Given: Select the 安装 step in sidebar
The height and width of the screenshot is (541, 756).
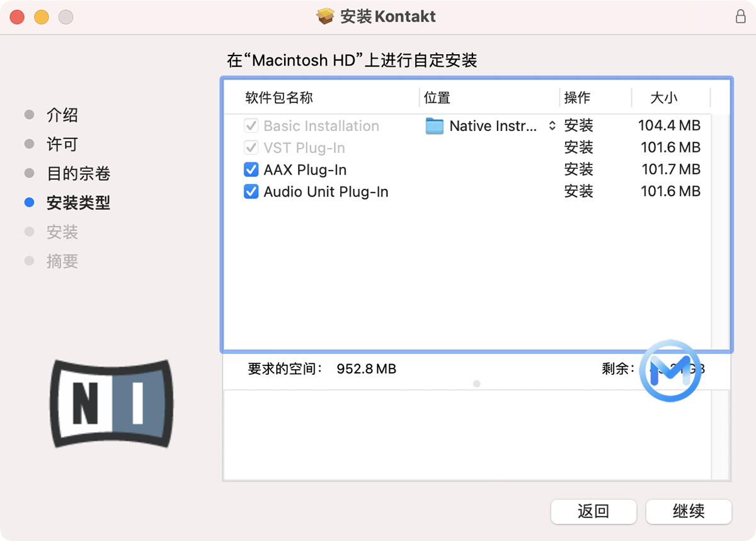Looking at the screenshot, I should 62,232.
